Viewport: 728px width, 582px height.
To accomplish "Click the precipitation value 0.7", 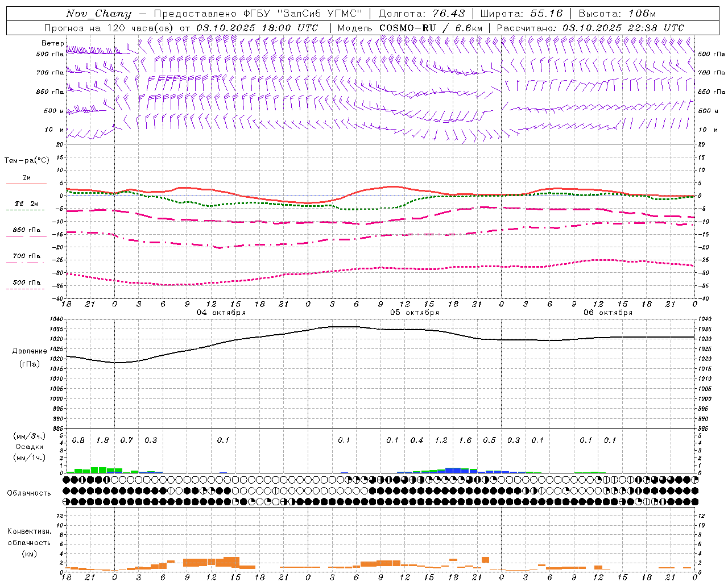I will point(127,440).
